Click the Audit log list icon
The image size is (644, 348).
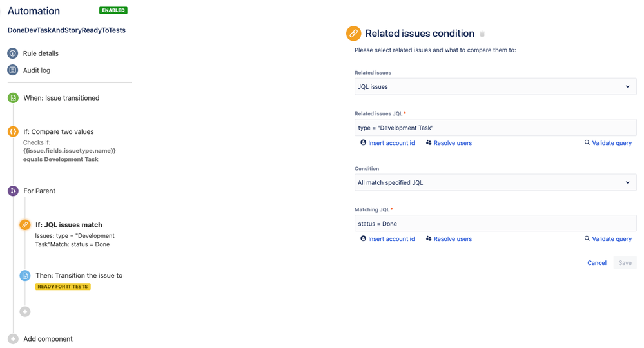[x=13, y=70]
